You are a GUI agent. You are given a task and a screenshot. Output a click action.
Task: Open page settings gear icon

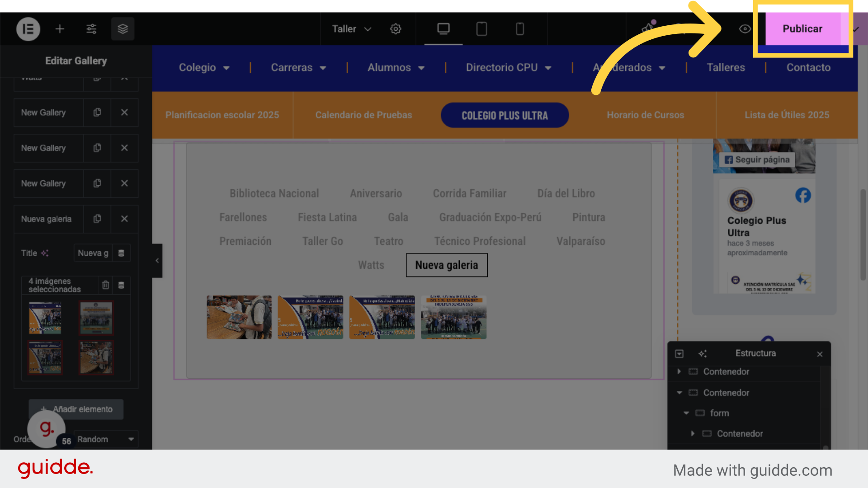point(396,29)
